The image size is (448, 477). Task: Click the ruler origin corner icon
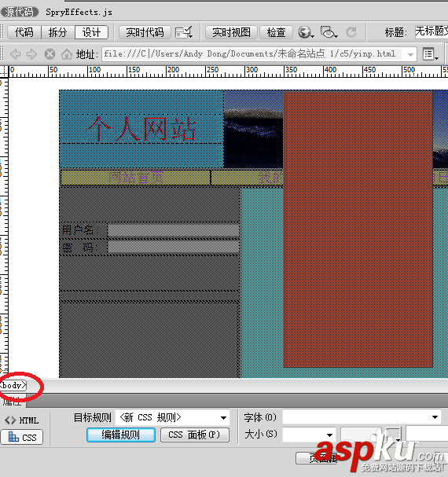4,72
